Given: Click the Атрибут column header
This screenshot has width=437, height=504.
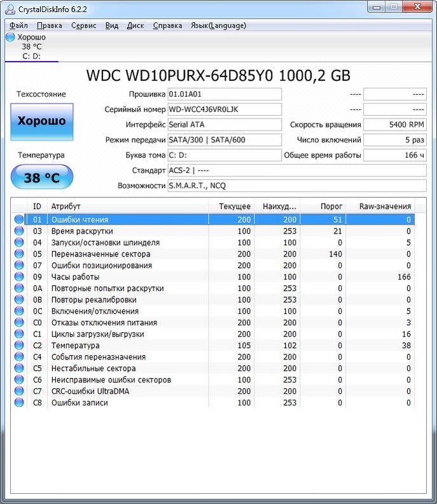Looking at the screenshot, I should coord(128,206).
